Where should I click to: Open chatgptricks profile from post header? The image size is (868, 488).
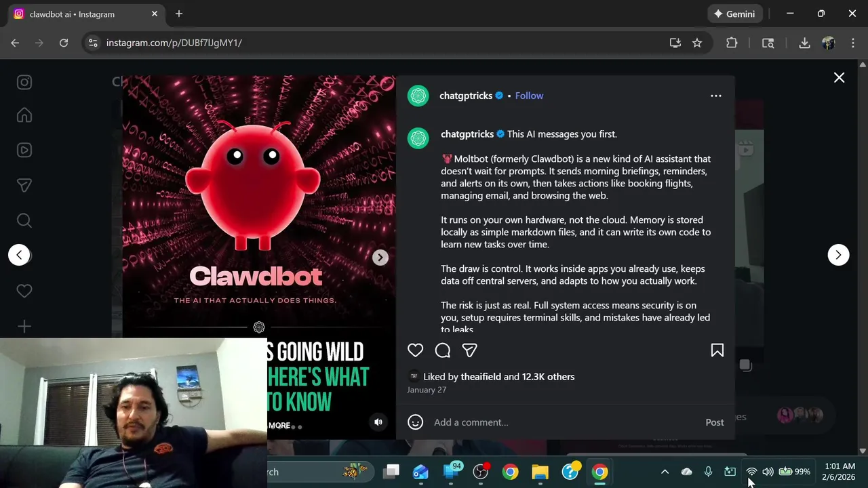(466, 96)
